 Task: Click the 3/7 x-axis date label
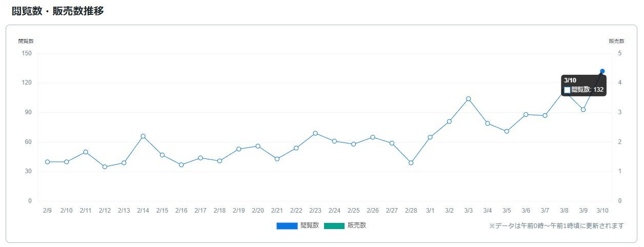tap(545, 211)
